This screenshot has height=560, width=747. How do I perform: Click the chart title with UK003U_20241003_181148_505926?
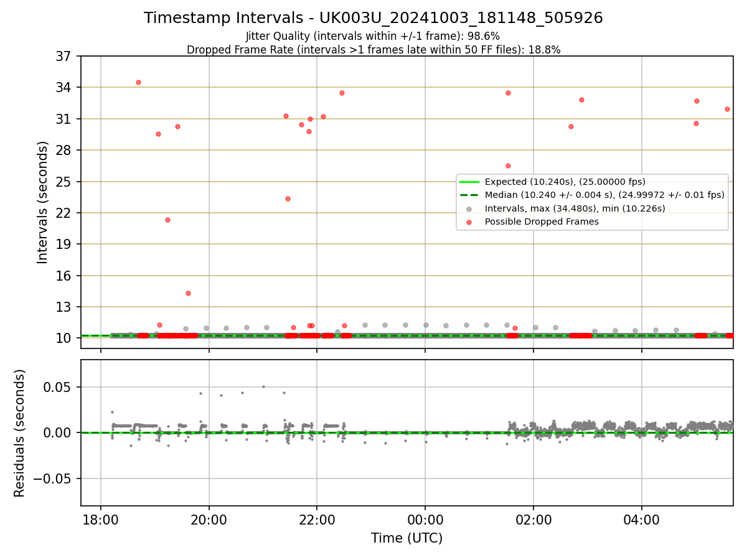pyautogui.click(x=374, y=18)
